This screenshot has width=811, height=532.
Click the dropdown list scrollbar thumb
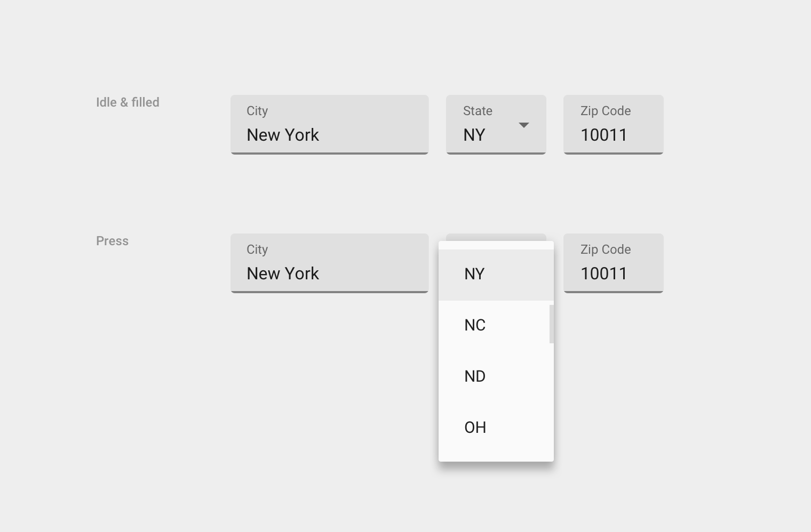click(x=552, y=324)
